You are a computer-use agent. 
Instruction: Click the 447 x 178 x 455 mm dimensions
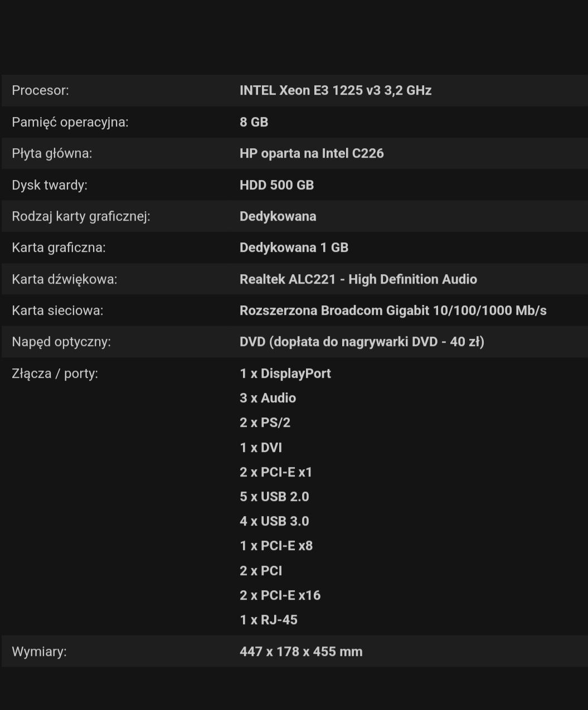coord(301,651)
